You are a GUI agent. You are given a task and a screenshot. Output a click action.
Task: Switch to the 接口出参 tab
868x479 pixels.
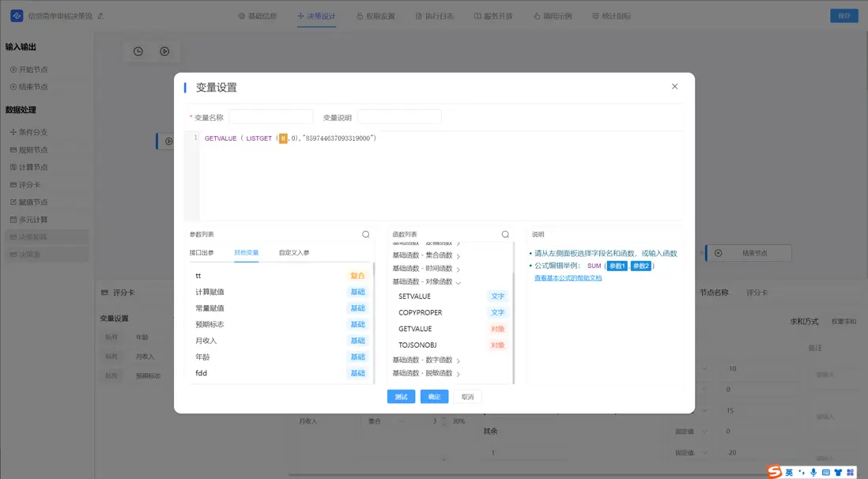(x=202, y=252)
